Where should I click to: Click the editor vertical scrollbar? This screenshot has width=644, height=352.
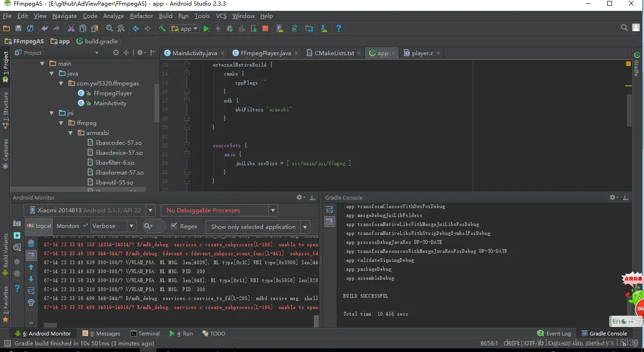click(x=629, y=110)
